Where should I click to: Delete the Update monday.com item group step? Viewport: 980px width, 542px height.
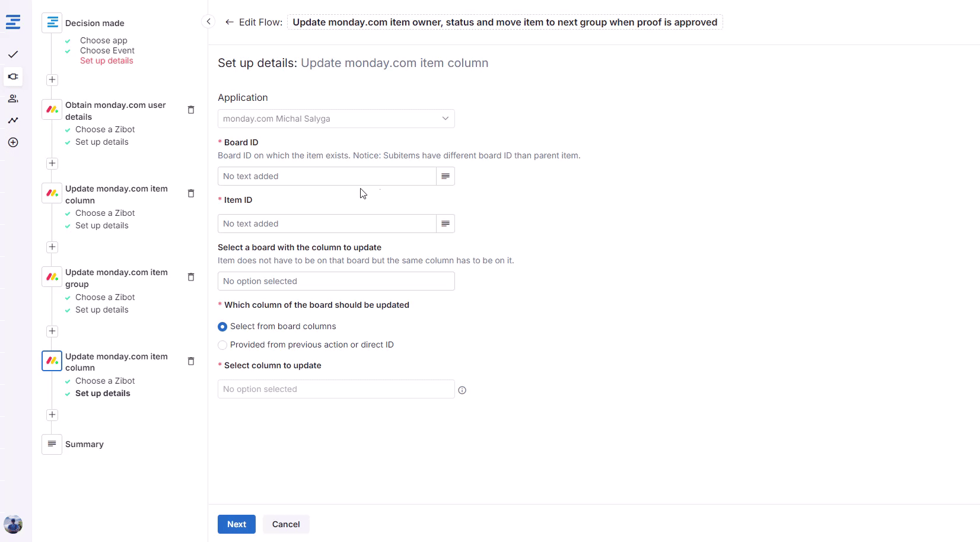[x=191, y=277]
